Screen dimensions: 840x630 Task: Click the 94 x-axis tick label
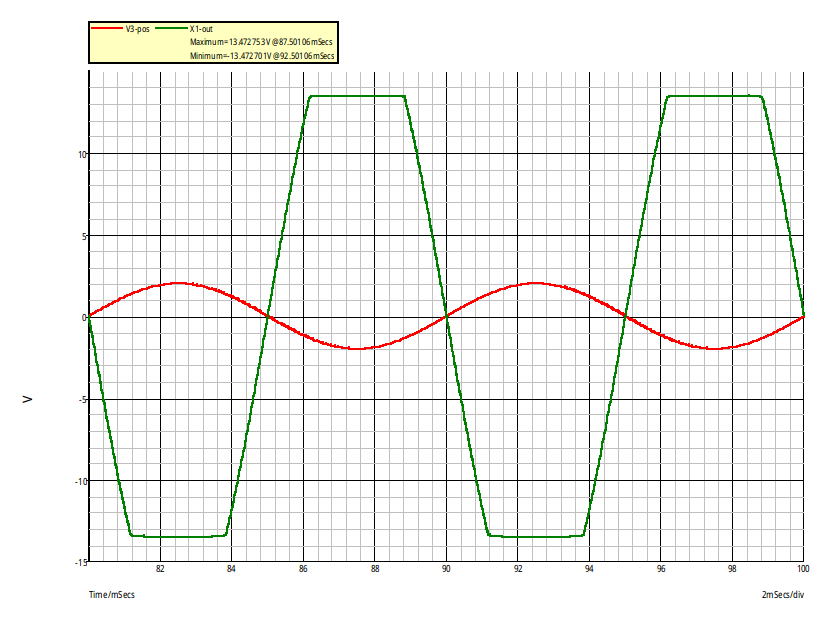tap(589, 569)
